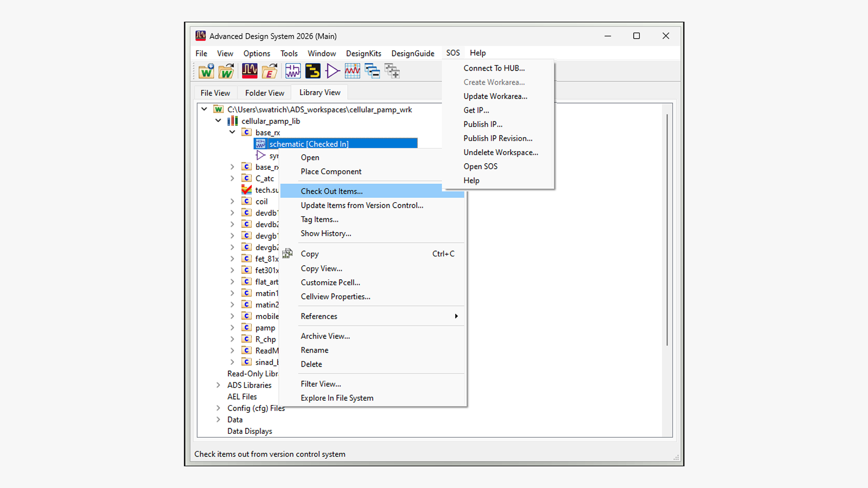Expand the Config (cfg) Files node
Viewport: 868px width, 488px height.
click(218, 408)
